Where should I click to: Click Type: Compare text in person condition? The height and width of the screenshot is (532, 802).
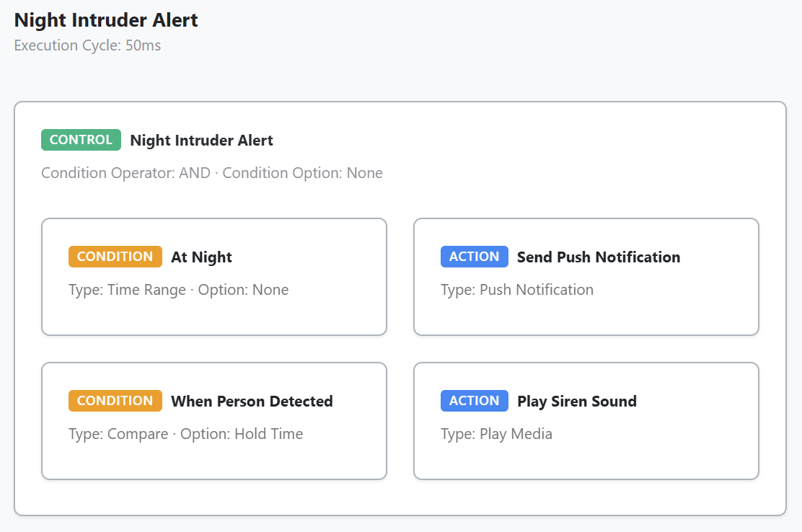pos(118,434)
